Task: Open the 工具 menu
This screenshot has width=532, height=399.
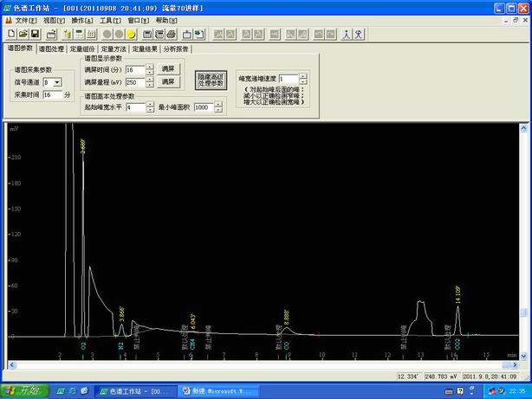Action: coord(110,21)
